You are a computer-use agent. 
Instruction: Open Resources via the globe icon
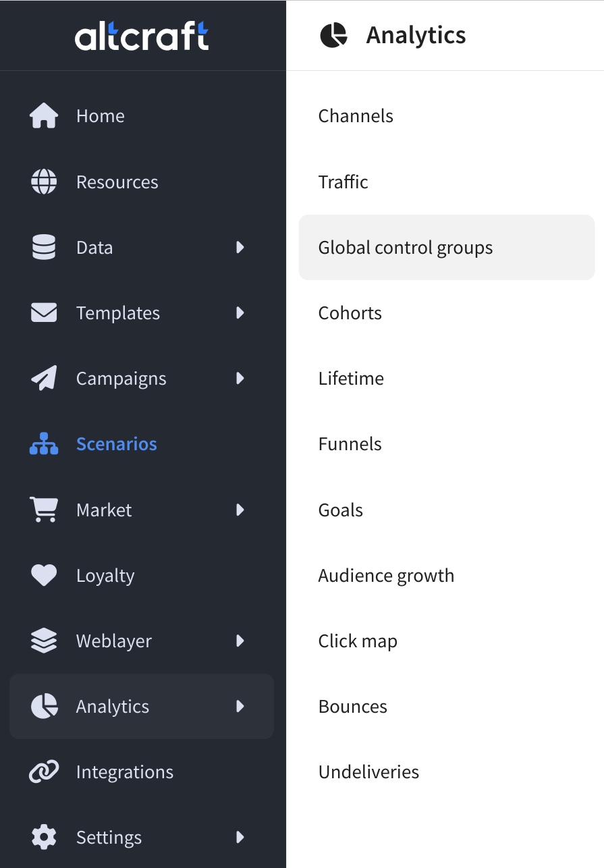click(44, 182)
